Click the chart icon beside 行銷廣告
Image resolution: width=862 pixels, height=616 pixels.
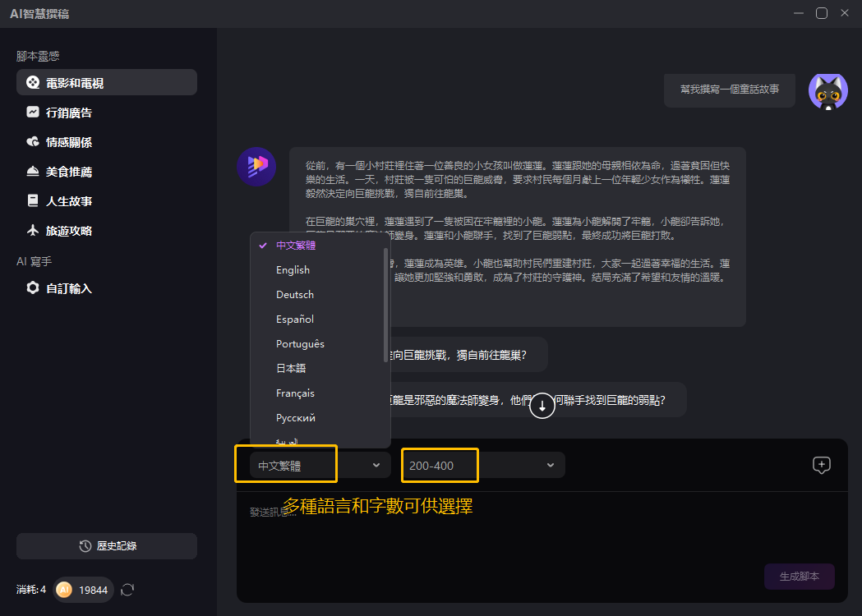pos(33,113)
